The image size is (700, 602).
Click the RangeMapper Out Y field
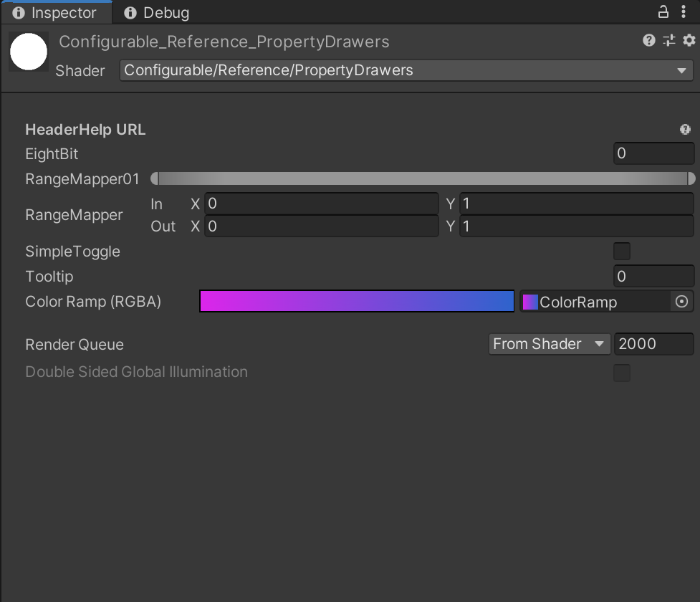(576, 226)
